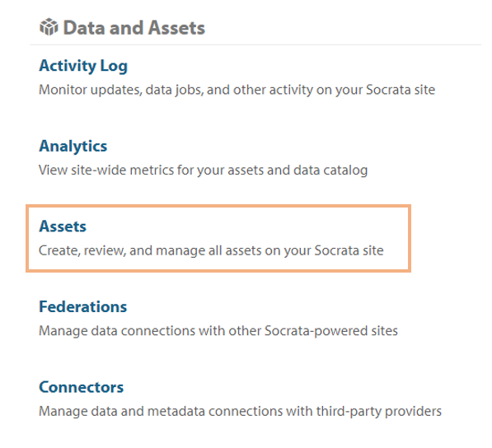Click 'data catalog' in the Analytics description
492x448 pixels.
330,170
